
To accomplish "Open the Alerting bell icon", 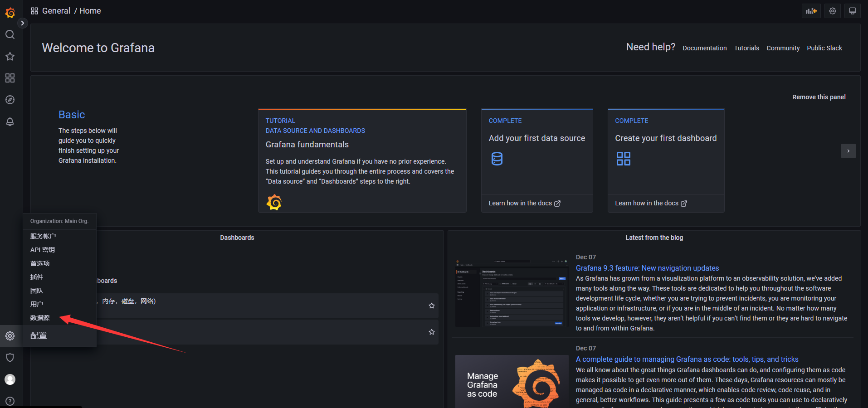I will [x=10, y=121].
